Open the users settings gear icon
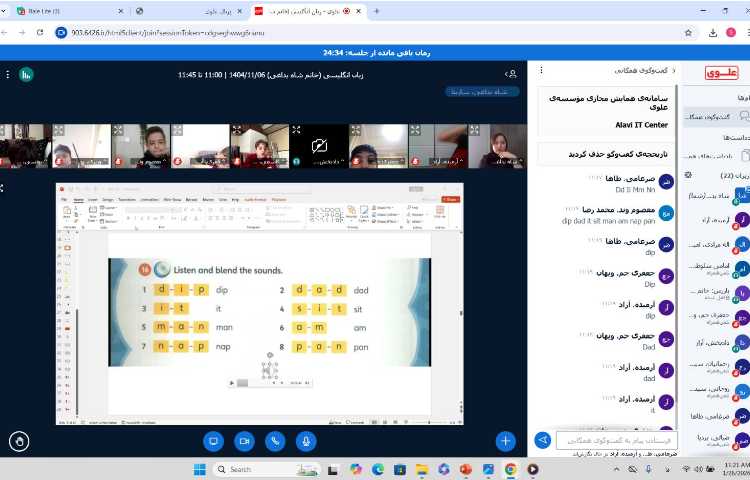This screenshot has width=750, height=480. (688, 175)
